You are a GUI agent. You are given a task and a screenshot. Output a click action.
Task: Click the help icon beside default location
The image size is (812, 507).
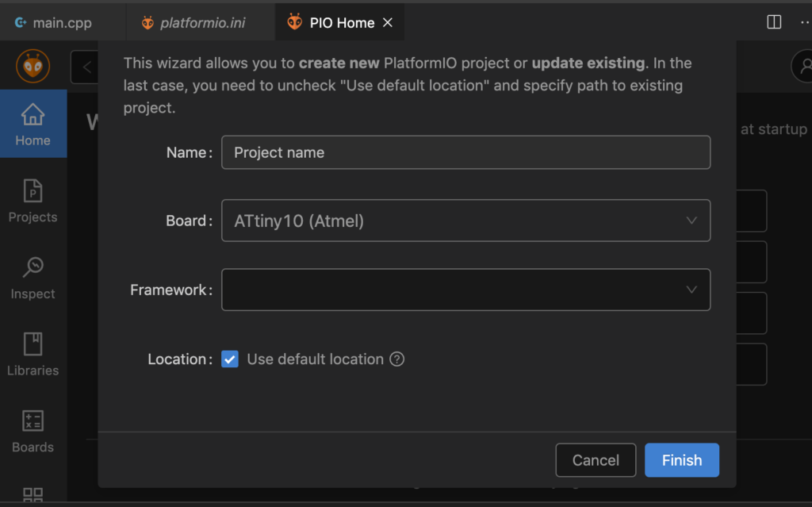(x=397, y=359)
